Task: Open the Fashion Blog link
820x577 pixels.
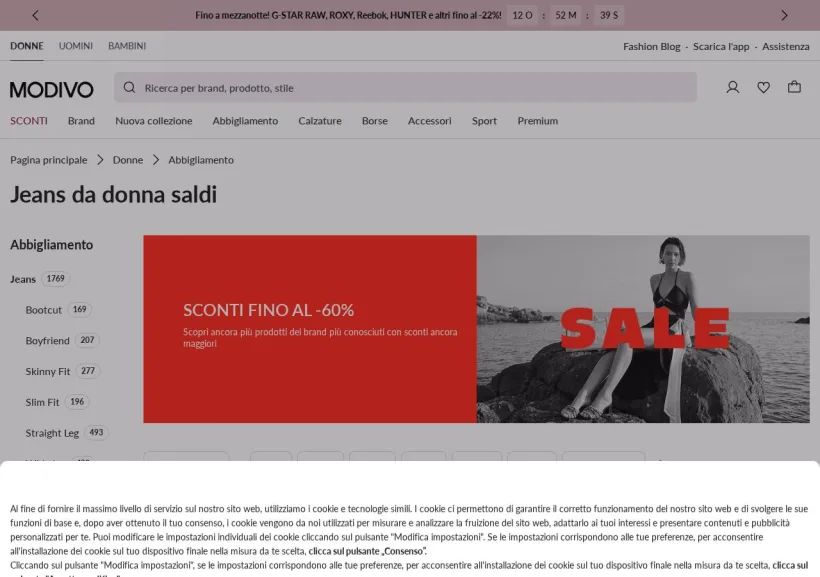Action: click(652, 47)
